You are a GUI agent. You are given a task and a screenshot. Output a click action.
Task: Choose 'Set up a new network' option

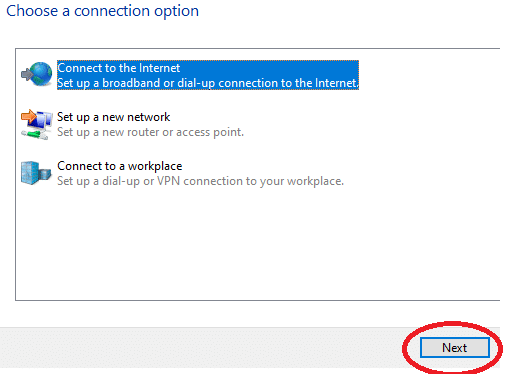pos(114,117)
